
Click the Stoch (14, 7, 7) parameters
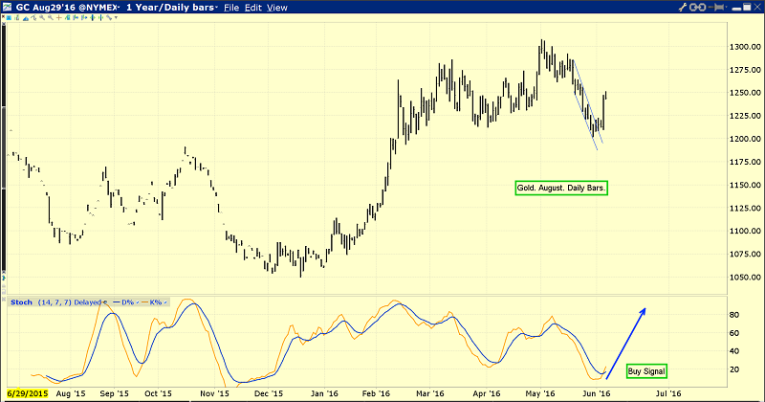point(53,301)
